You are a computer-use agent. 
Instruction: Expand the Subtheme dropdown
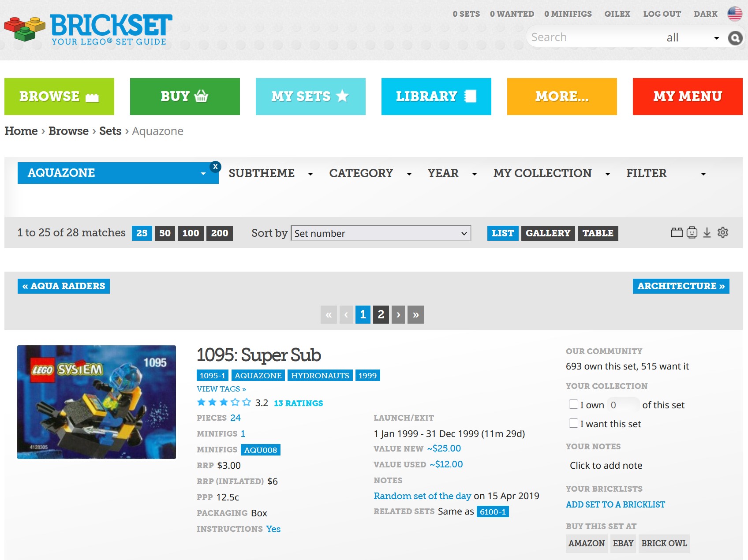pyautogui.click(x=270, y=173)
